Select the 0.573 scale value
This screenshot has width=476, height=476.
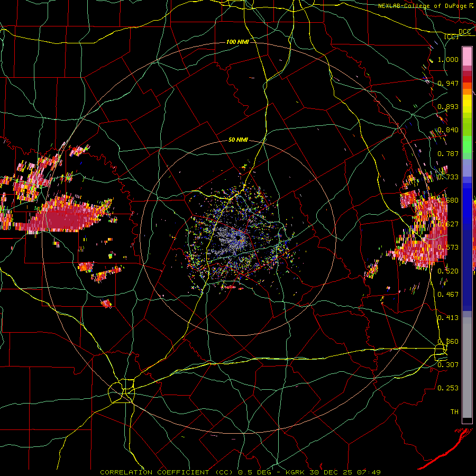pyautogui.click(x=448, y=248)
